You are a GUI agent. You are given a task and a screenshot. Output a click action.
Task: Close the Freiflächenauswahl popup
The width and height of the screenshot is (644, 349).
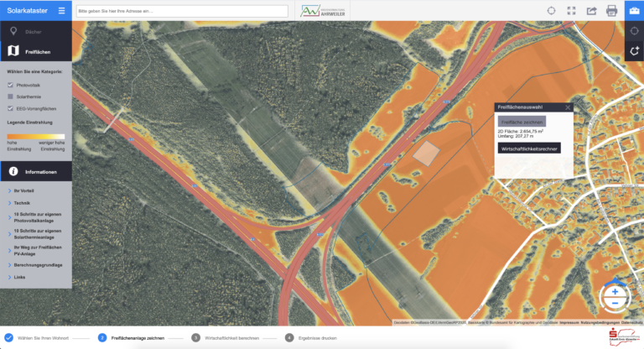pos(568,107)
